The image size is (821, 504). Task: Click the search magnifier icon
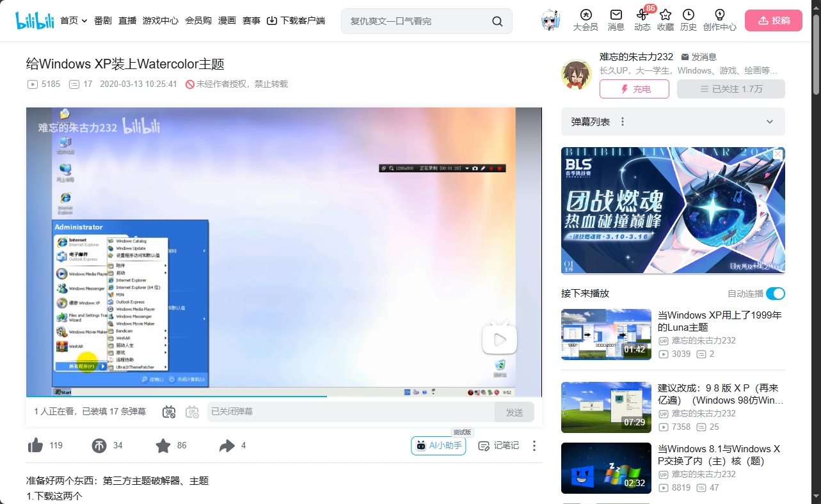coord(497,21)
